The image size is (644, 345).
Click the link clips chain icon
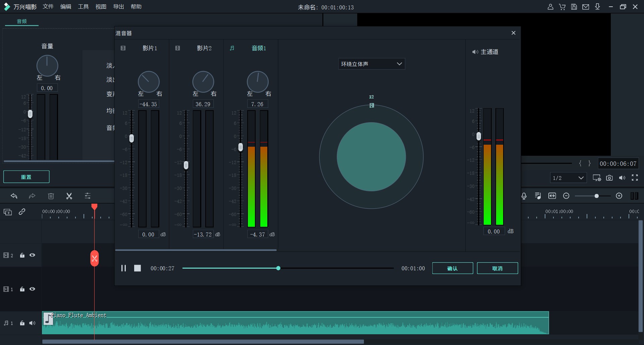[22, 212]
